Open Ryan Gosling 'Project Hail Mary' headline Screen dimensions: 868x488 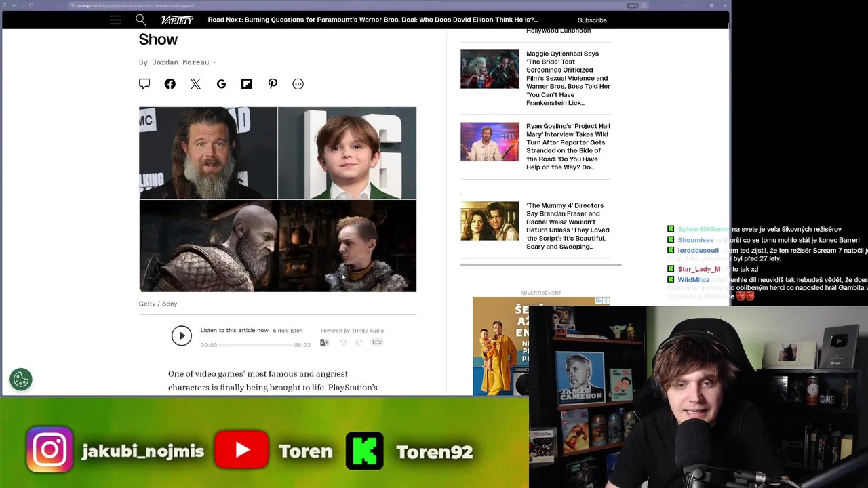568,146
